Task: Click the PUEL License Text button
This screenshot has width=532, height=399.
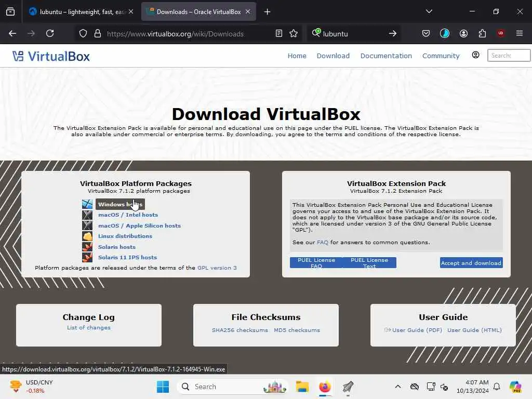Action: coord(369,262)
